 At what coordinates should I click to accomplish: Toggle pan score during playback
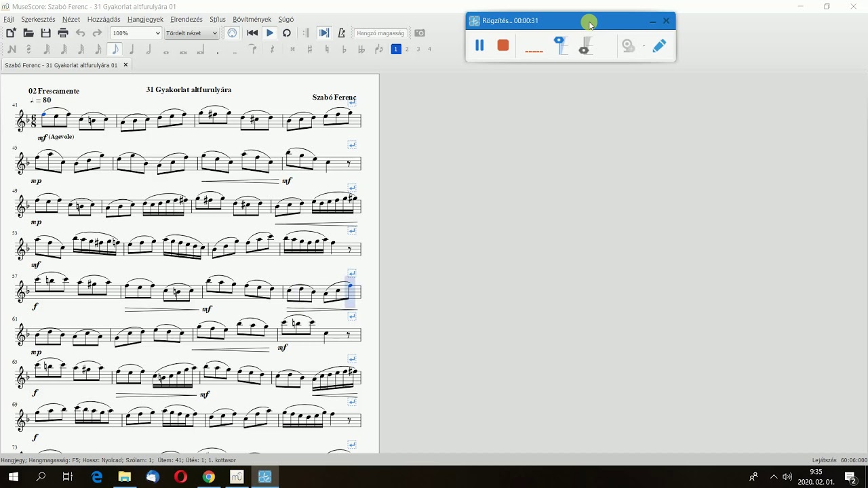coord(324,33)
